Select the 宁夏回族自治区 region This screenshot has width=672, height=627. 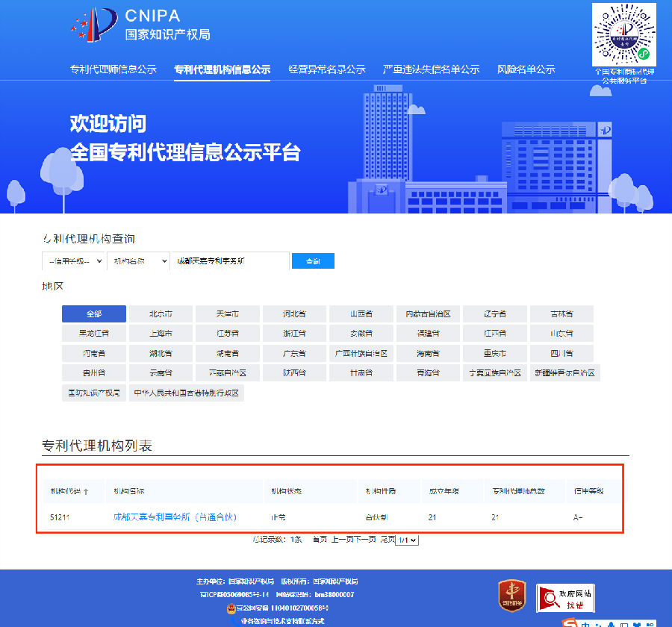click(495, 373)
